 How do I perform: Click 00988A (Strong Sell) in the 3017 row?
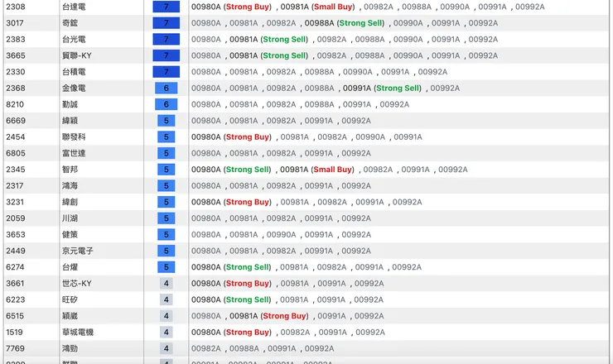(345, 23)
